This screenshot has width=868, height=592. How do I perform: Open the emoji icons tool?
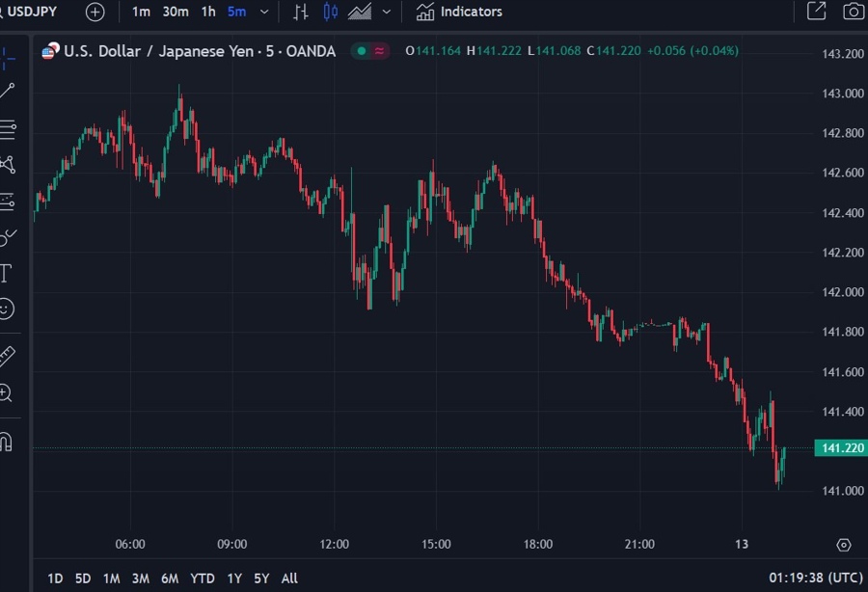(x=6, y=309)
